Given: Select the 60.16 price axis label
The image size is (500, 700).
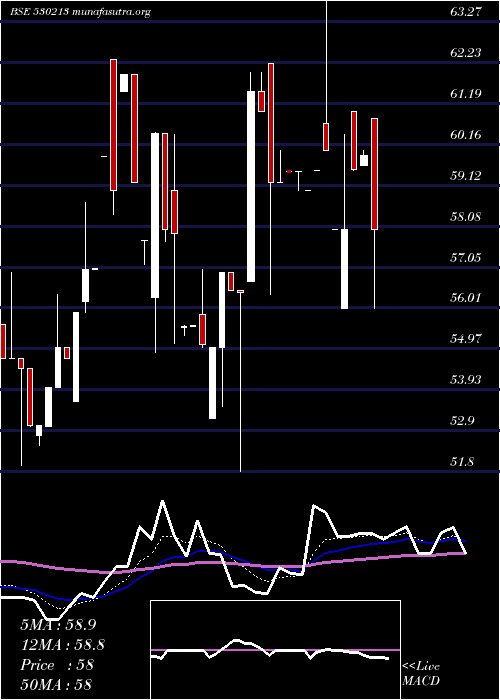Looking at the screenshot, I should coord(466,135).
